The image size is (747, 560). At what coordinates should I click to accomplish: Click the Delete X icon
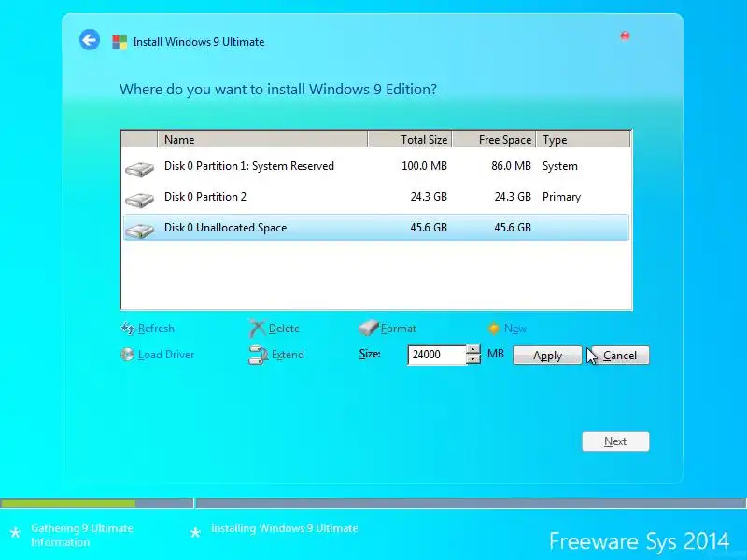(x=257, y=329)
